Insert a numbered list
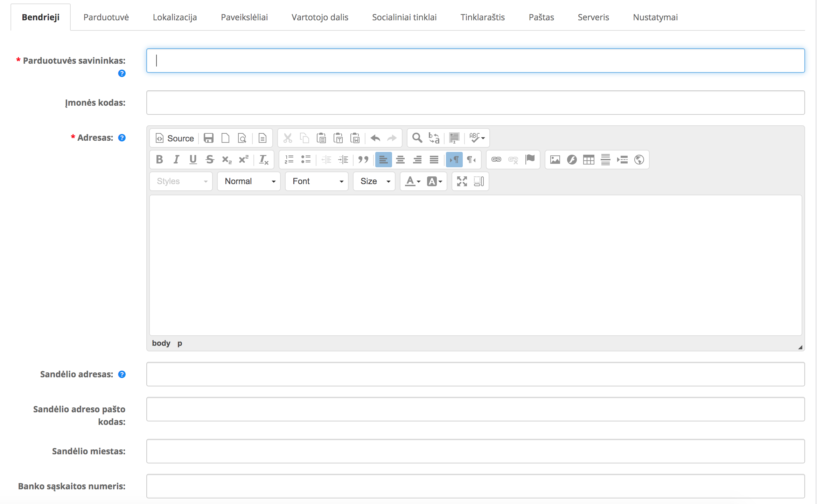This screenshot has width=817, height=504. click(289, 160)
